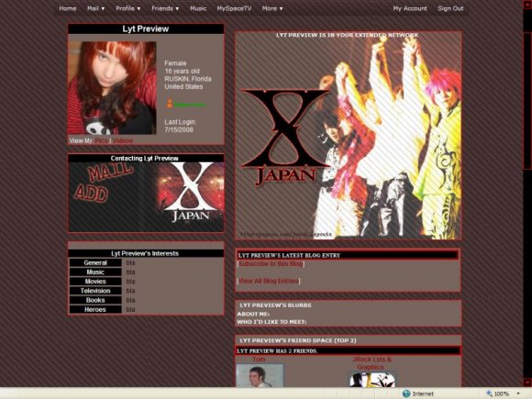This screenshot has width=532, height=399.
Task: Click JRock Lyts & Graphics friend thumbnail
Action: (x=372, y=380)
